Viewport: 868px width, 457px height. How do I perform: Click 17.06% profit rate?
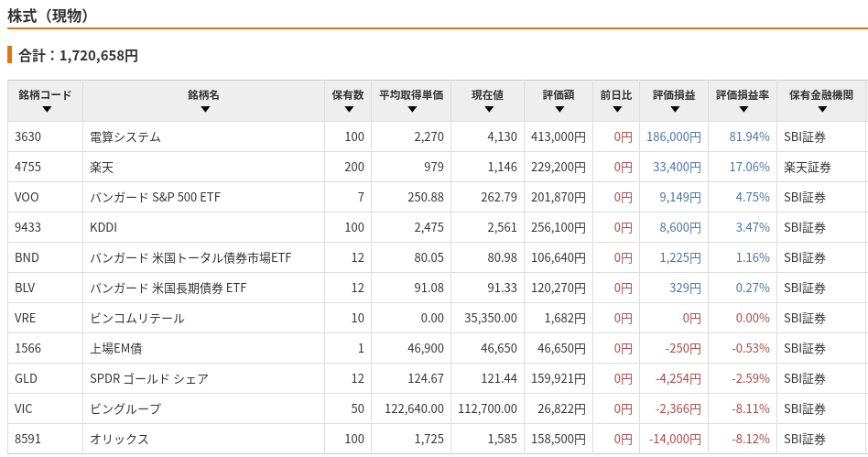click(749, 167)
